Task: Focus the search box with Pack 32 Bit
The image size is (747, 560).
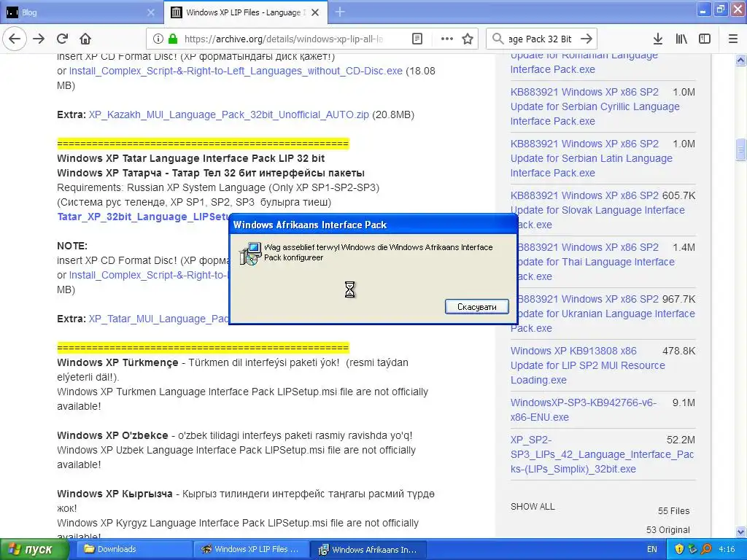Action: tap(539, 39)
